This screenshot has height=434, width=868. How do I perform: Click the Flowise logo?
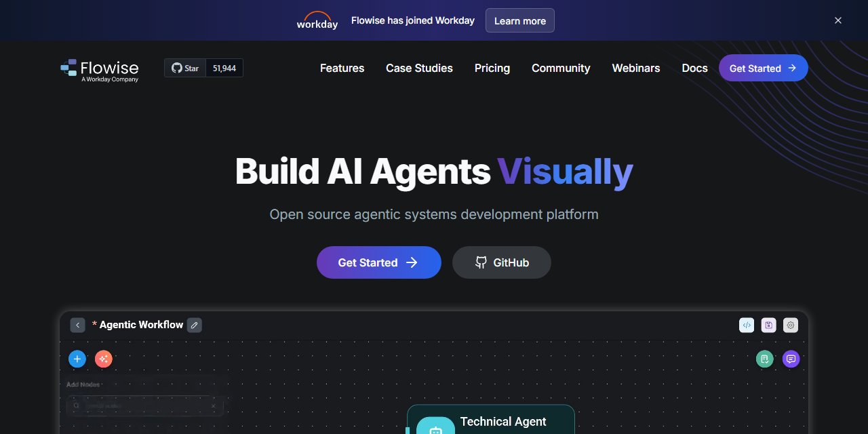[x=99, y=71]
